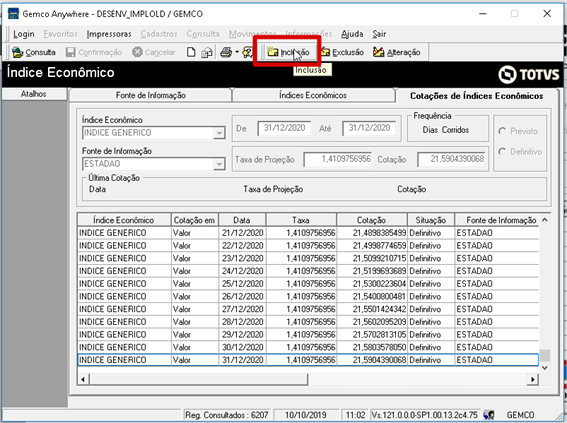Viewport: 567px width, 423px height.
Task: Select the Definitivo radio button
Action: (x=502, y=152)
